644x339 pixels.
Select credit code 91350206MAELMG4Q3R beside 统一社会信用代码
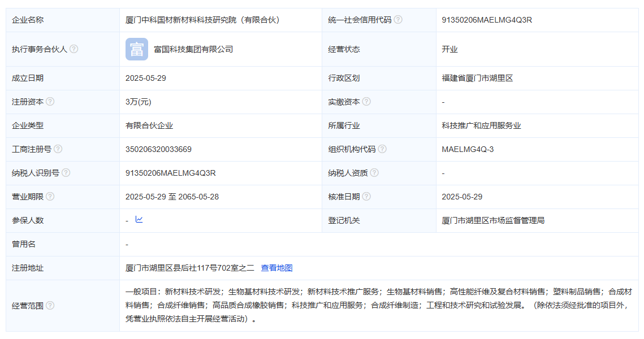487,20
